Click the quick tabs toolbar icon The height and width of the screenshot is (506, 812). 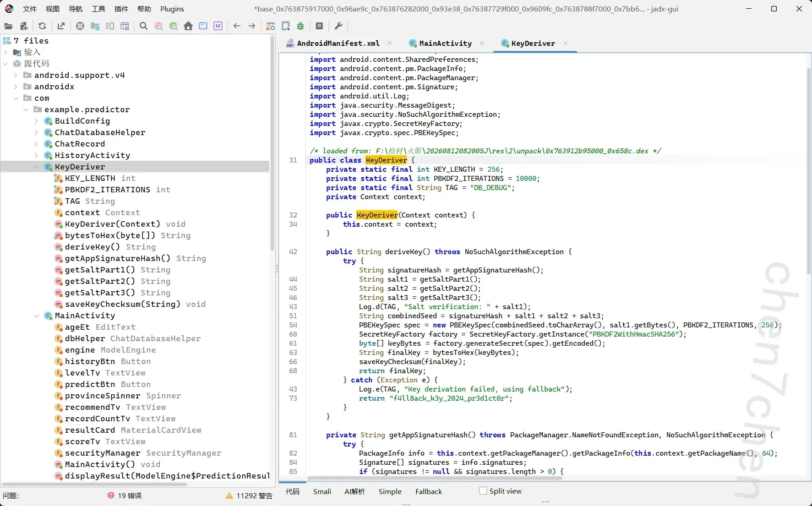tap(110, 26)
